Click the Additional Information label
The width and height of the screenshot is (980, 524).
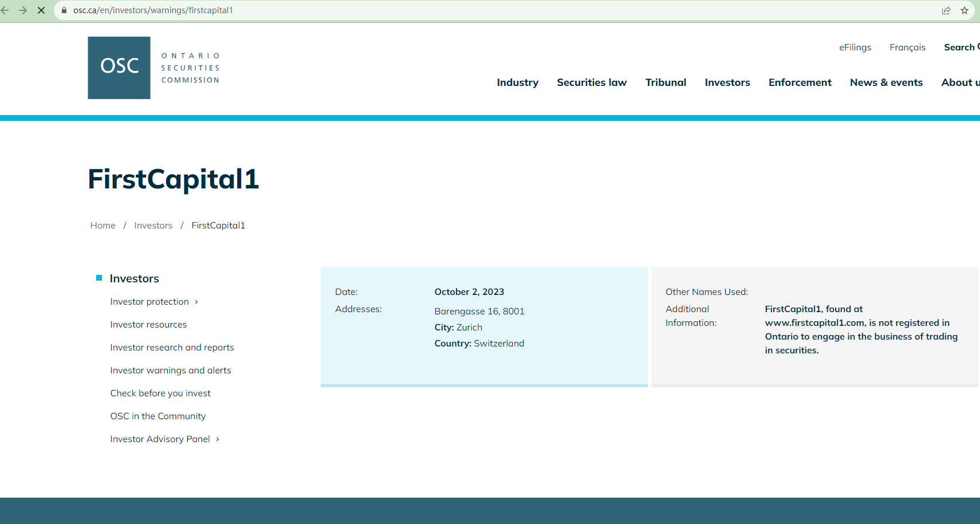click(x=691, y=316)
